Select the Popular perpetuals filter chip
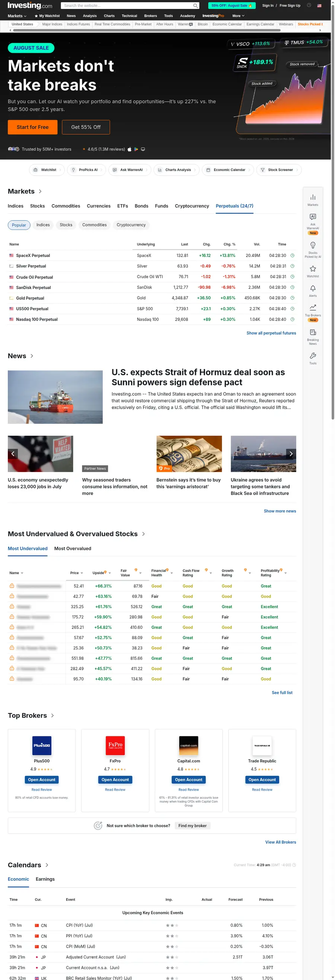Image resolution: width=335 pixels, height=980 pixels. (x=19, y=225)
